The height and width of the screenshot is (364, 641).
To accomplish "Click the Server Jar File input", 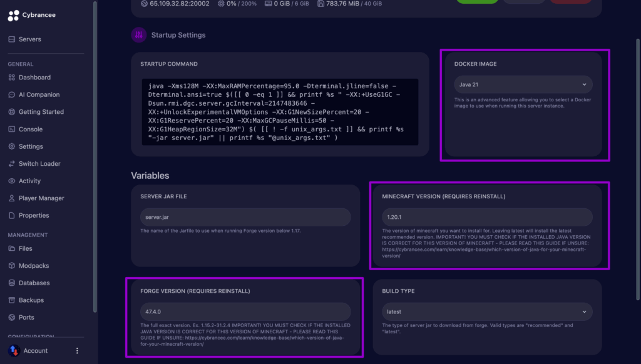I will (245, 217).
